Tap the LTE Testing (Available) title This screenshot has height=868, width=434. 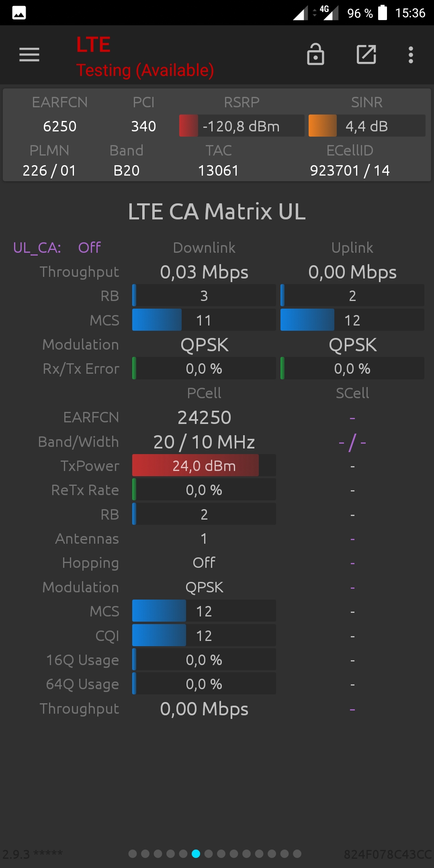point(145,57)
